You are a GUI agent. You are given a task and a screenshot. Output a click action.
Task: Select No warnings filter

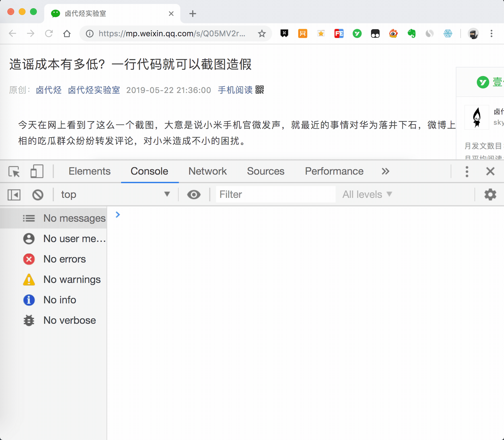[x=54, y=280]
